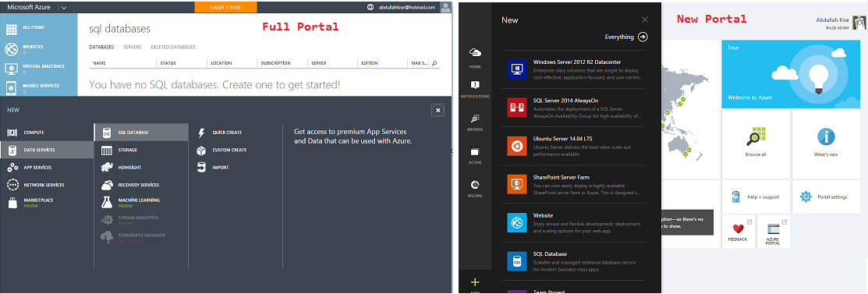Open the Tour Welcome to Azure tile
The height and width of the screenshot is (294, 868).
tap(792, 73)
